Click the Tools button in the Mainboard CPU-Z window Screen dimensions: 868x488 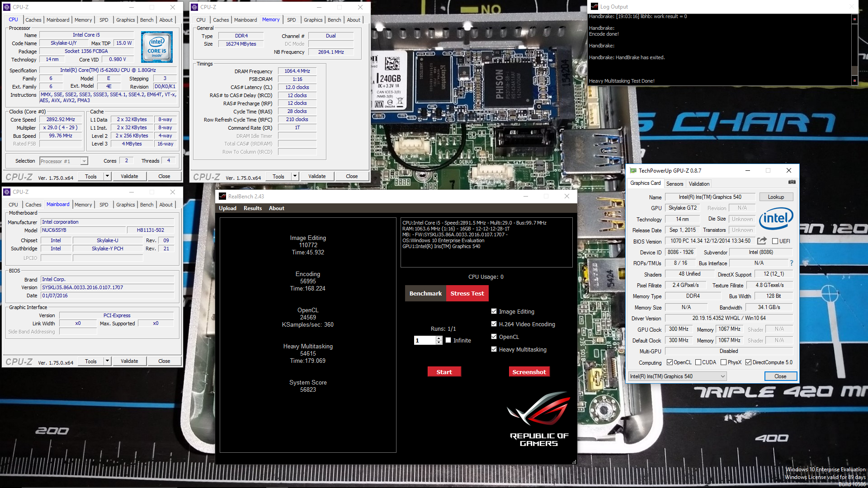pyautogui.click(x=91, y=361)
